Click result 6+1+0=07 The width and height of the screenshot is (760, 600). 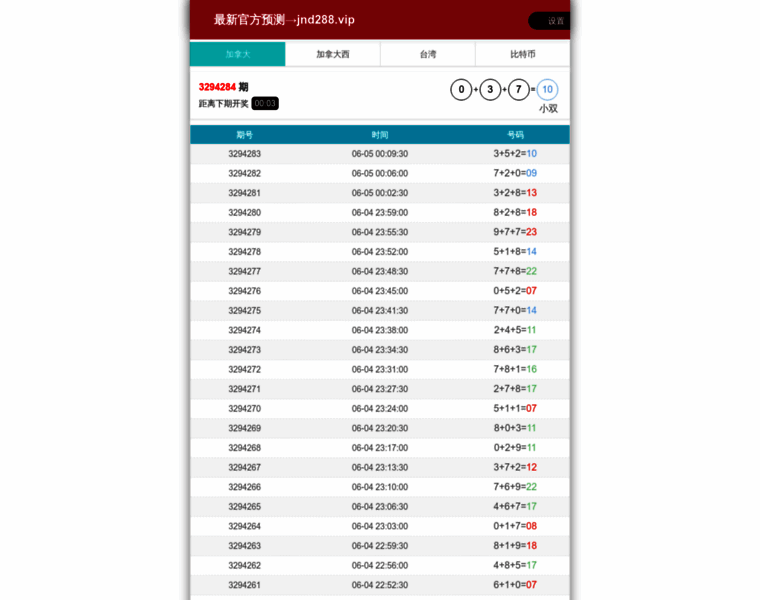pos(515,585)
